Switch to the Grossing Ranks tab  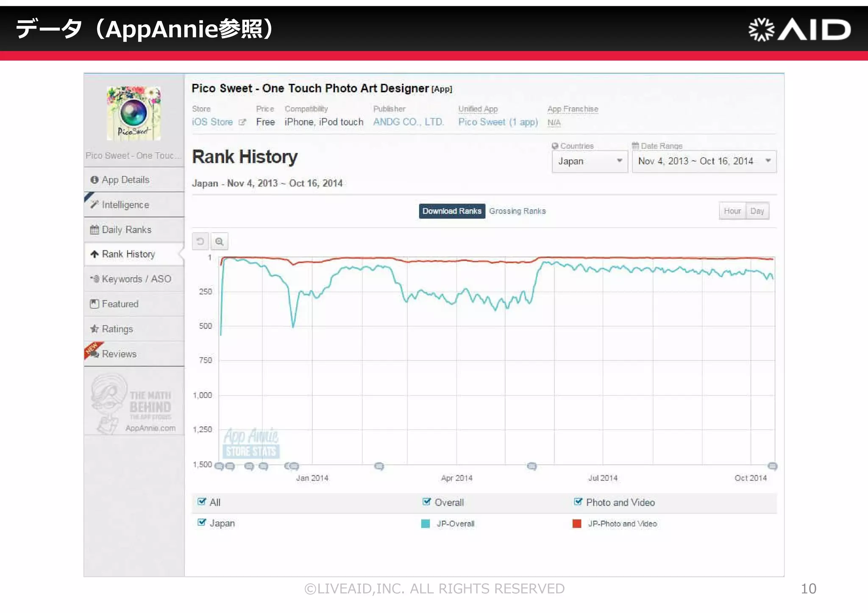coord(517,211)
